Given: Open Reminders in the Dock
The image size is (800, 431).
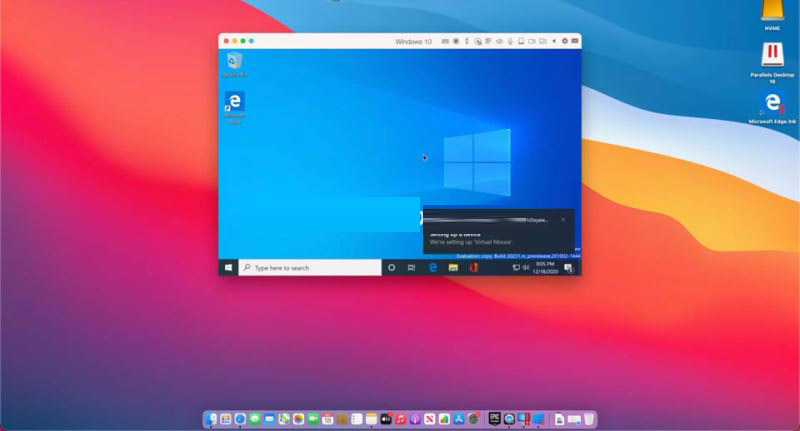Looking at the screenshot, I should click(x=357, y=419).
